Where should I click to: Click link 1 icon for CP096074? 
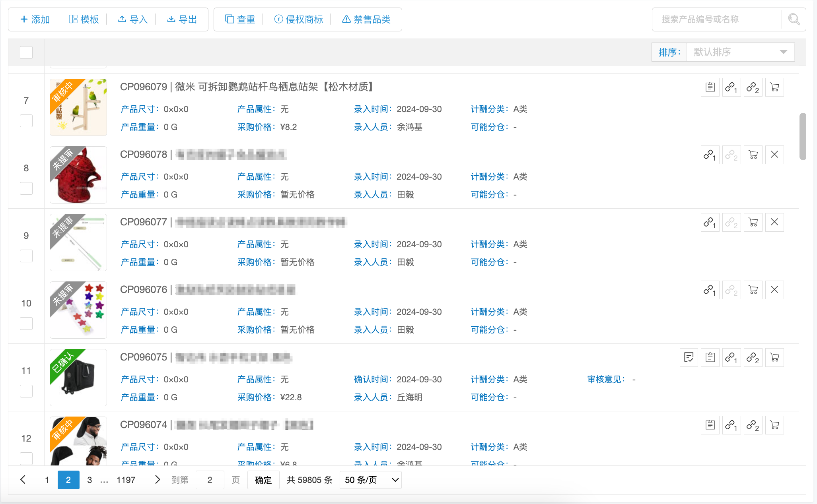click(731, 425)
